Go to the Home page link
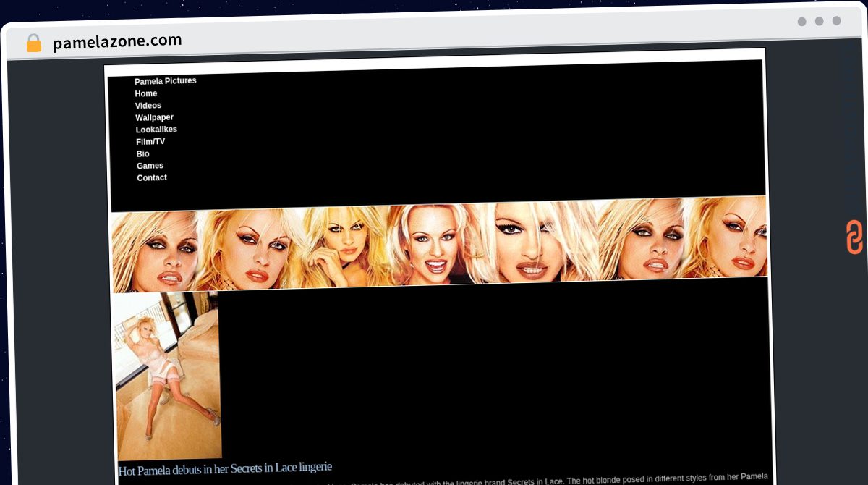868x485 pixels. coord(145,93)
